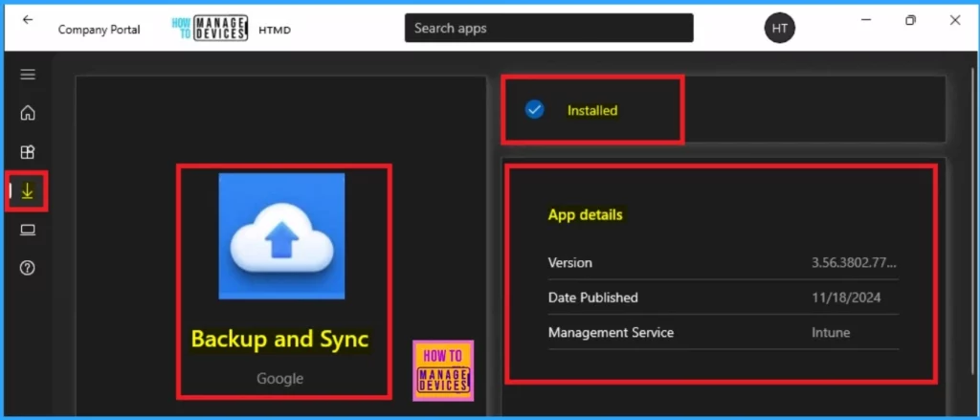Click the Company Portal title text
The height and width of the screenshot is (420, 980).
point(99,30)
